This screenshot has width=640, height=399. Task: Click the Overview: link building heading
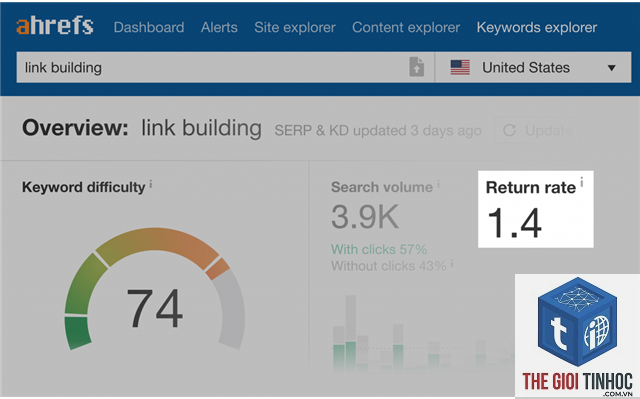coord(142,128)
